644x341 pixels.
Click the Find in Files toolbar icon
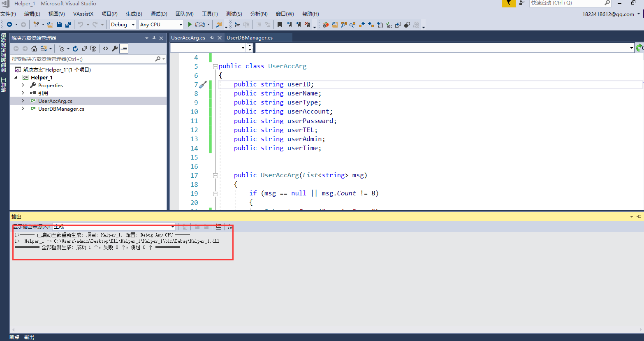(x=219, y=25)
